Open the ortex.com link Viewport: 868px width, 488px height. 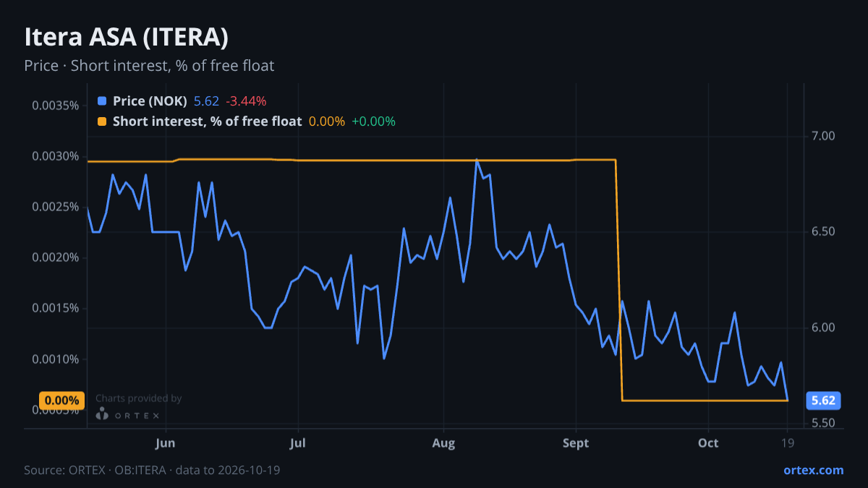tap(813, 470)
